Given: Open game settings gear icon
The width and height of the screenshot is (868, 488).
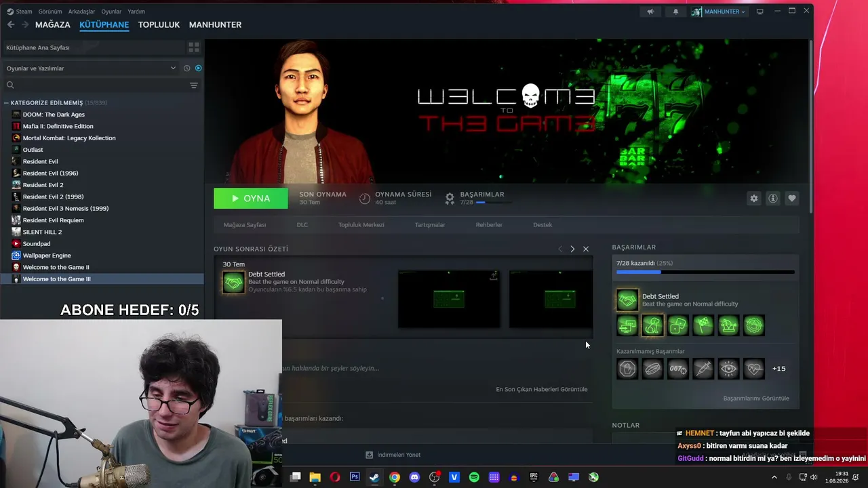Looking at the screenshot, I should [753, 199].
